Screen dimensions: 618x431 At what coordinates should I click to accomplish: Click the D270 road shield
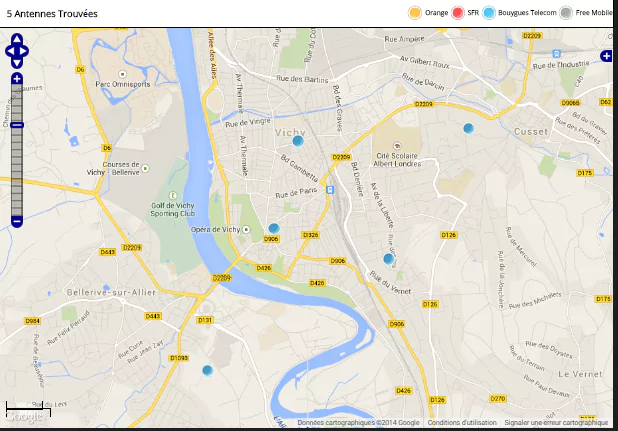[498, 399]
